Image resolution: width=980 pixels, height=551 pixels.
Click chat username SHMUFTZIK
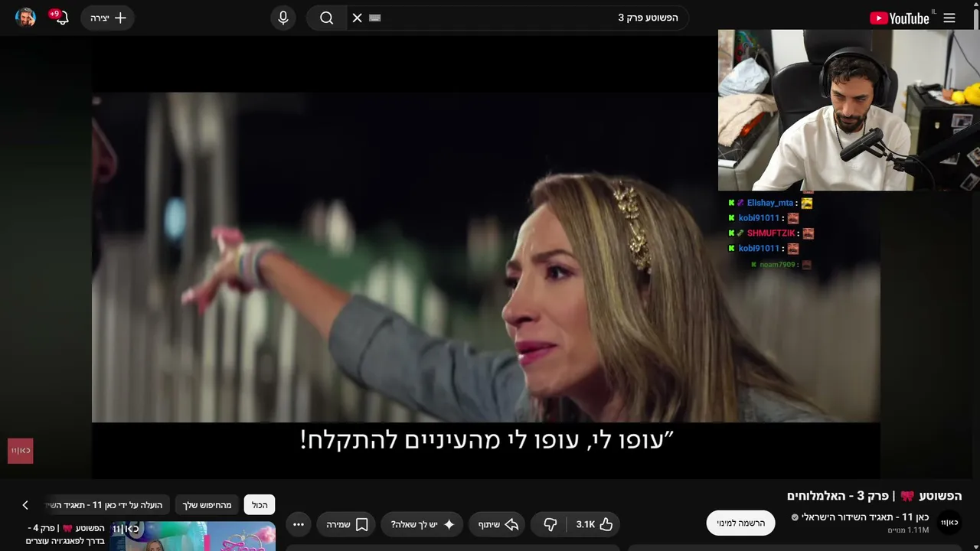point(772,233)
